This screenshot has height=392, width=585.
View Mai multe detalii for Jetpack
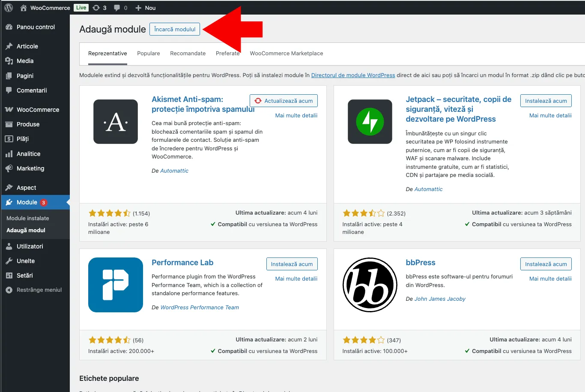[550, 115]
